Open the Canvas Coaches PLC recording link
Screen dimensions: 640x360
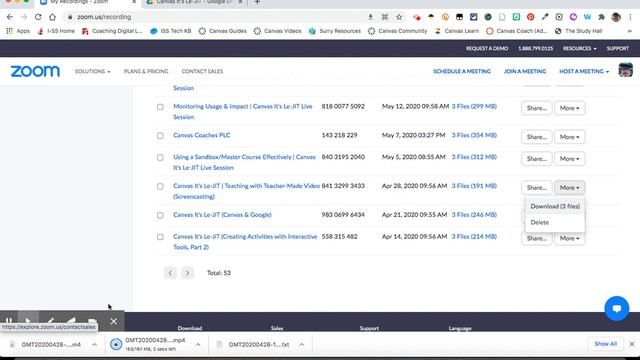click(x=202, y=136)
